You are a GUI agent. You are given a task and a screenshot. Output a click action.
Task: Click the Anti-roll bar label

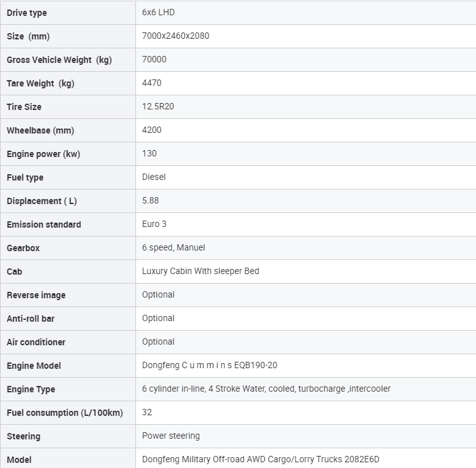pyautogui.click(x=31, y=319)
